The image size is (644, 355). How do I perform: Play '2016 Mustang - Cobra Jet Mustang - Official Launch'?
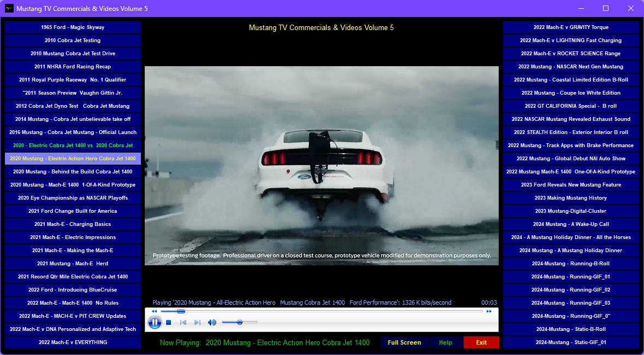[73, 132]
